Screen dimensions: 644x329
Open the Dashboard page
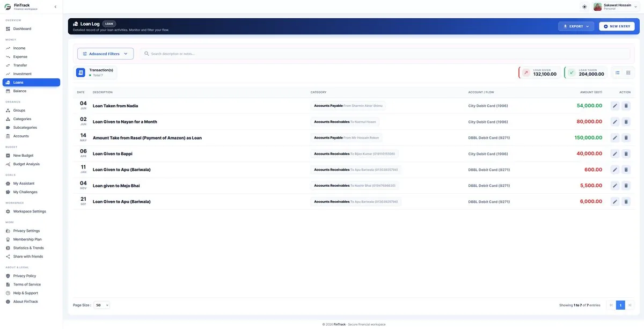pos(31,28)
